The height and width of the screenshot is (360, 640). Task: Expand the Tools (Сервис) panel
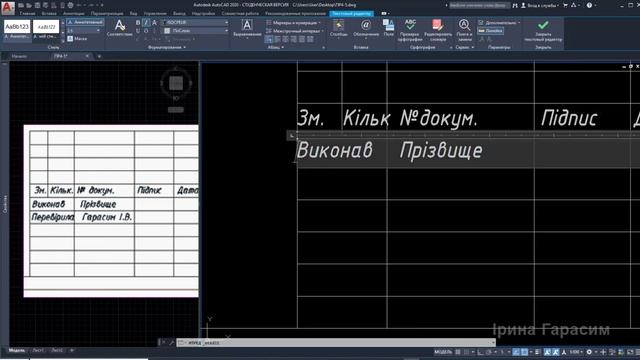click(464, 47)
